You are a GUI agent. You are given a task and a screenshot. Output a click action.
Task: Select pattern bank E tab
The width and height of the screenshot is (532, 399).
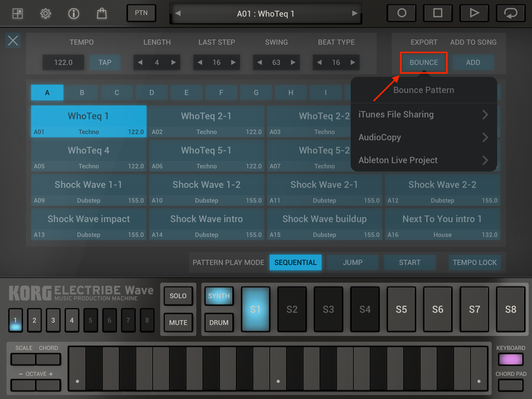187,92
